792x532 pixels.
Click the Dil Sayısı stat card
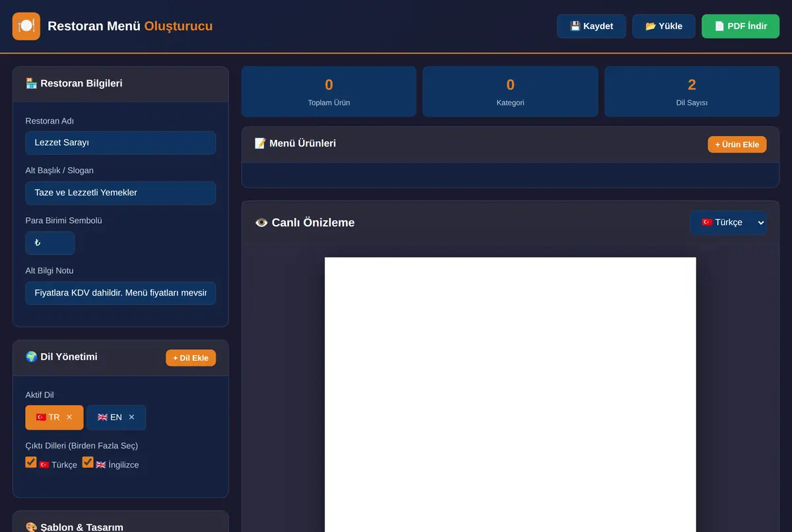pyautogui.click(x=692, y=92)
